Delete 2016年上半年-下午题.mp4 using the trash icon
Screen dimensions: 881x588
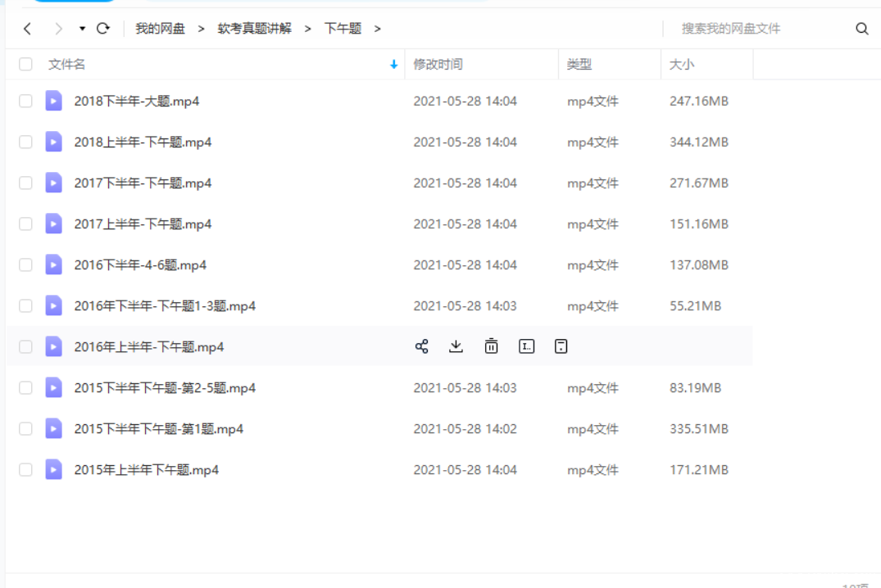[x=491, y=346]
